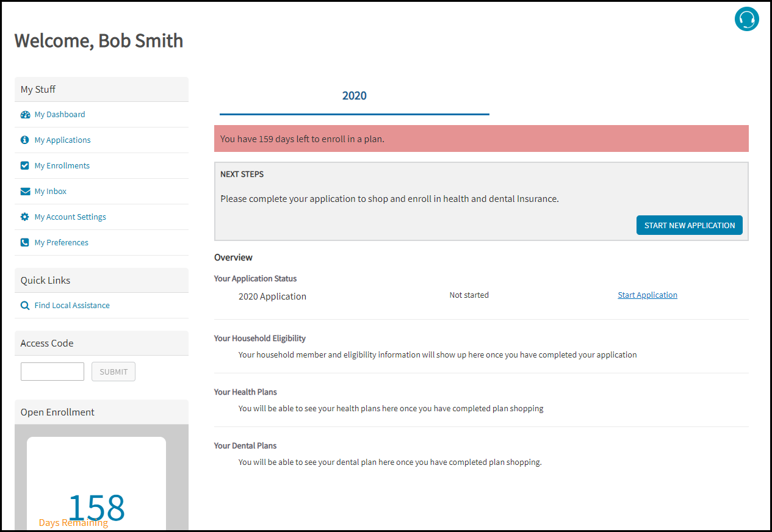Screen dimensions: 772x532
Task: Go to My Applications
Action: click(x=62, y=140)
